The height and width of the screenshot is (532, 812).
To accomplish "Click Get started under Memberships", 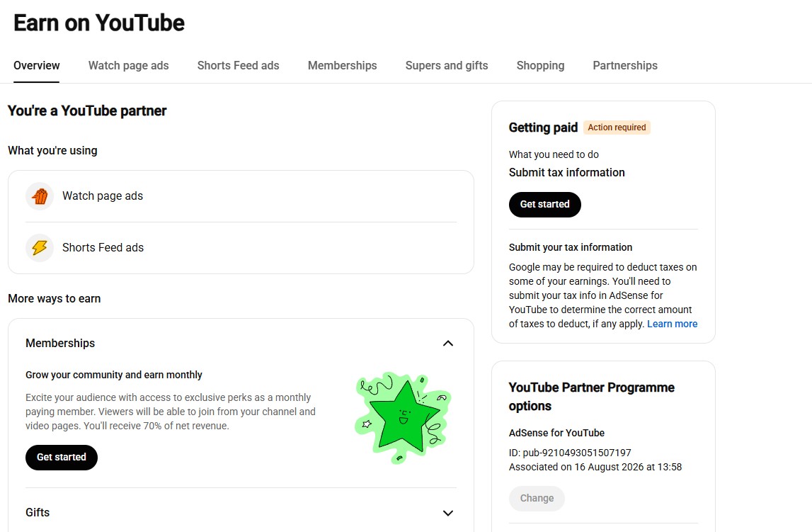I will click(x=62, y=458).
